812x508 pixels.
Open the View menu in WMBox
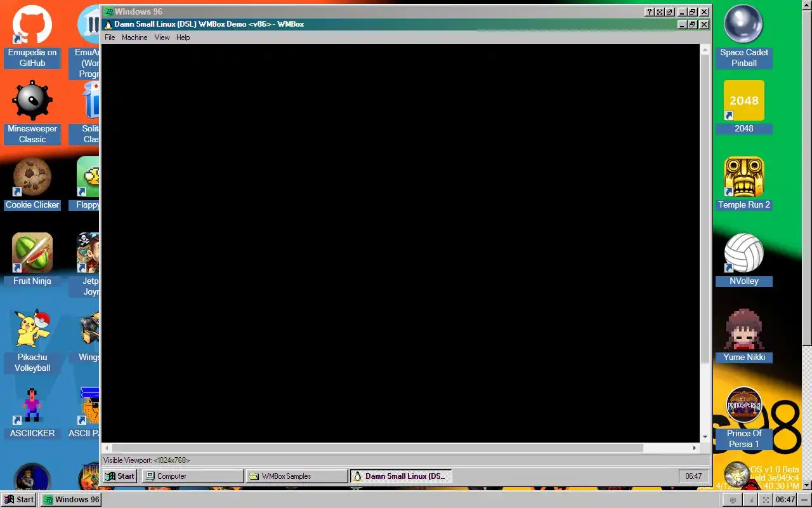click(162, 37)
